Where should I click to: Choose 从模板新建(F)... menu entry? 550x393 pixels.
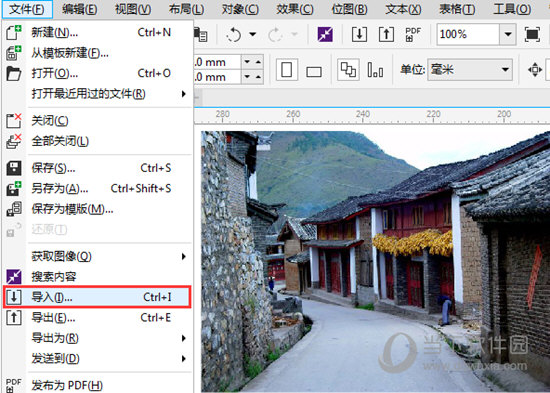point(98,53)
